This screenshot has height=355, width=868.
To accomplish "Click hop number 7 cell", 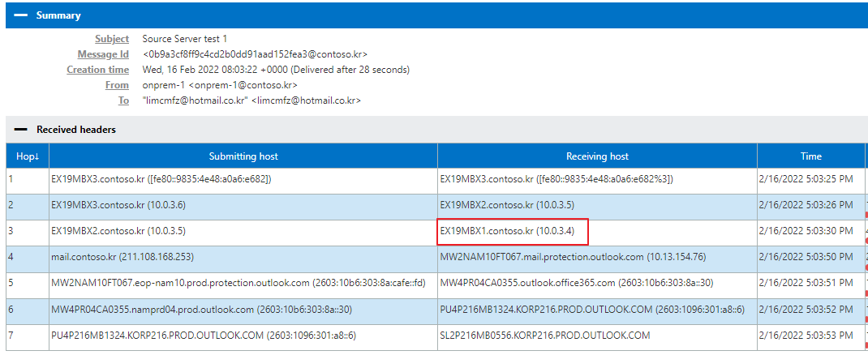I will [28, 336].
